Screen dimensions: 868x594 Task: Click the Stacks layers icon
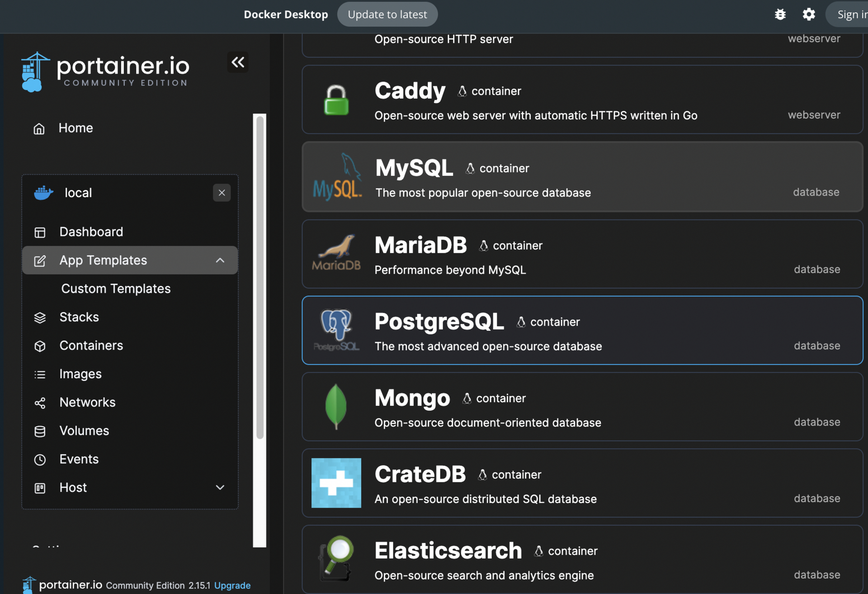coord(40,318)
